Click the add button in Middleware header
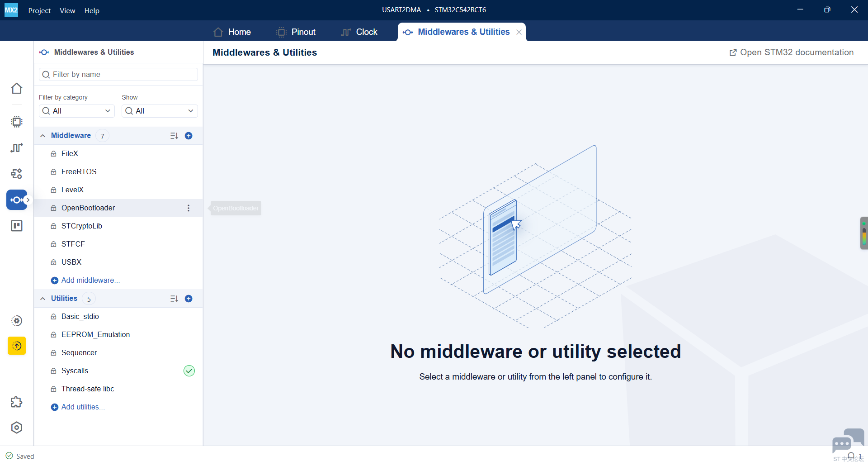868x466 pixels. point(189,136)
